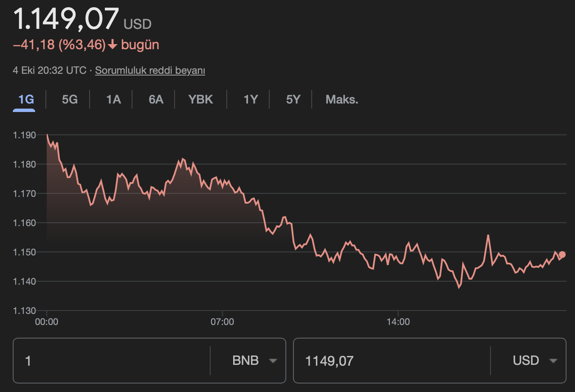
Task: Switch to the 1G range tab
Action: click(x=26, y=100)
